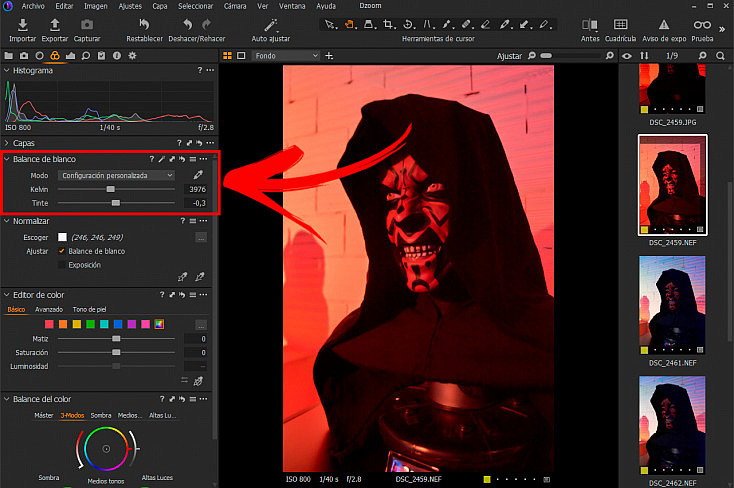Click the Ajustar zoom button
Screen dimensions: 734x488
509,56
